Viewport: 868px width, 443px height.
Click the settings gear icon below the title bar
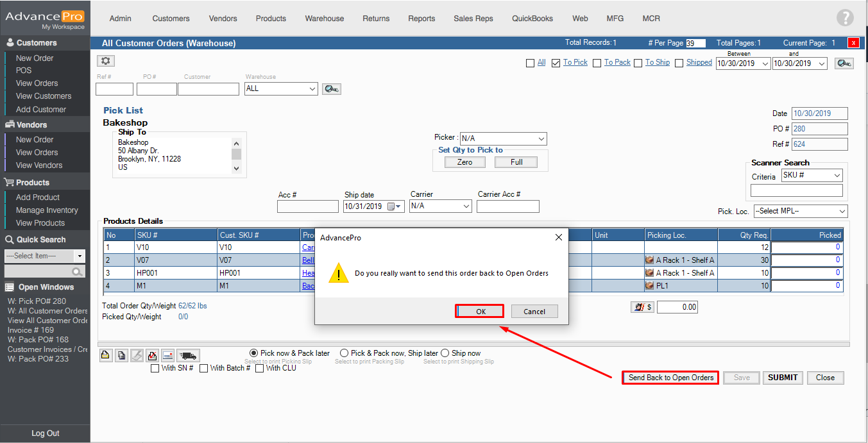pos(106,61)
